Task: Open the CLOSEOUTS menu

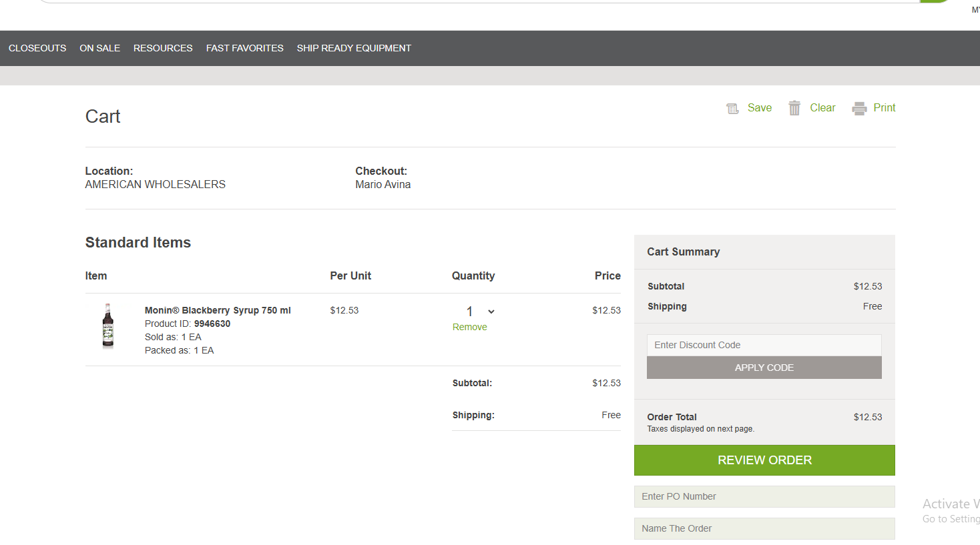Action: pyautogui.click(x=37, y=48)
